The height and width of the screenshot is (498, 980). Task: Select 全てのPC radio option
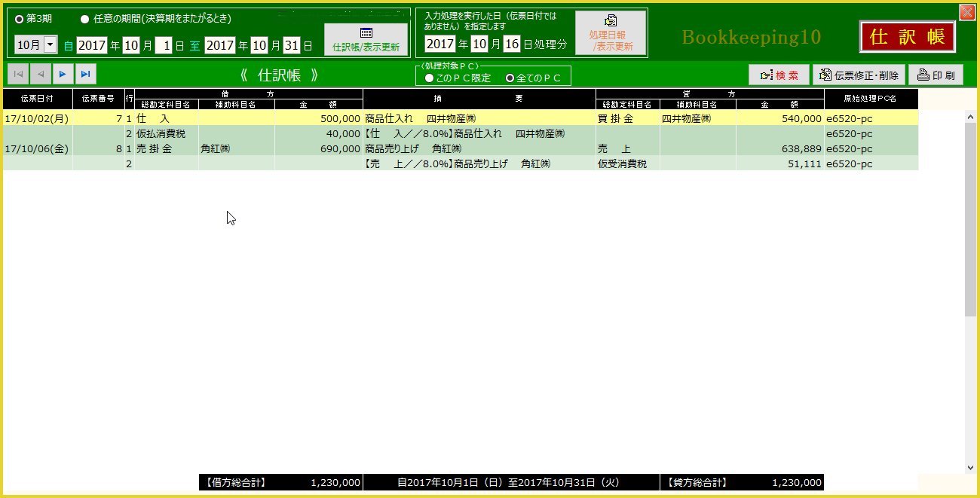pyautogui.click(x=510, y=78)
